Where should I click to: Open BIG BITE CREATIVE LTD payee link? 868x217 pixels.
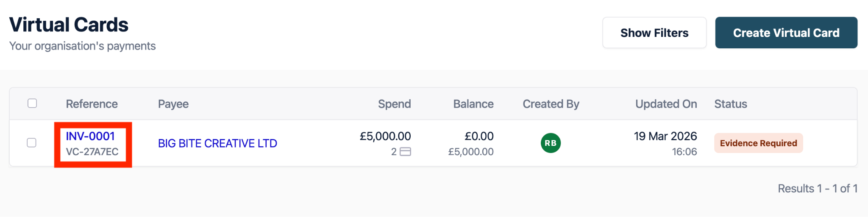pos(217,143)
